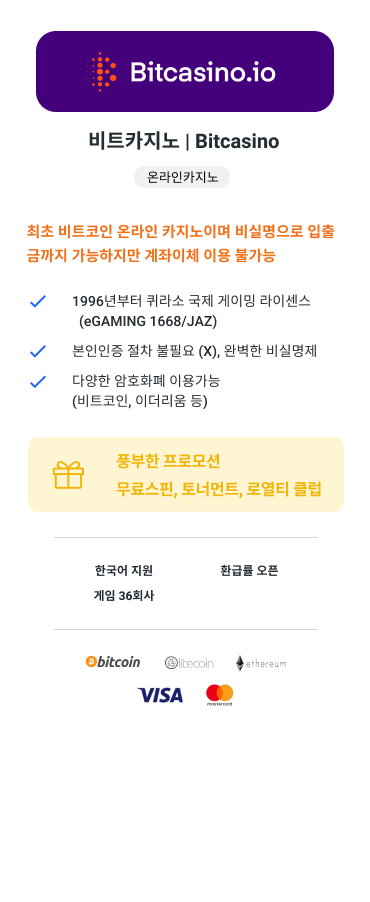This screenshot has height=902, width=370.
Task: Click the eGAMING 1668/JAZ license text
Action: click(x=148, y=322)
